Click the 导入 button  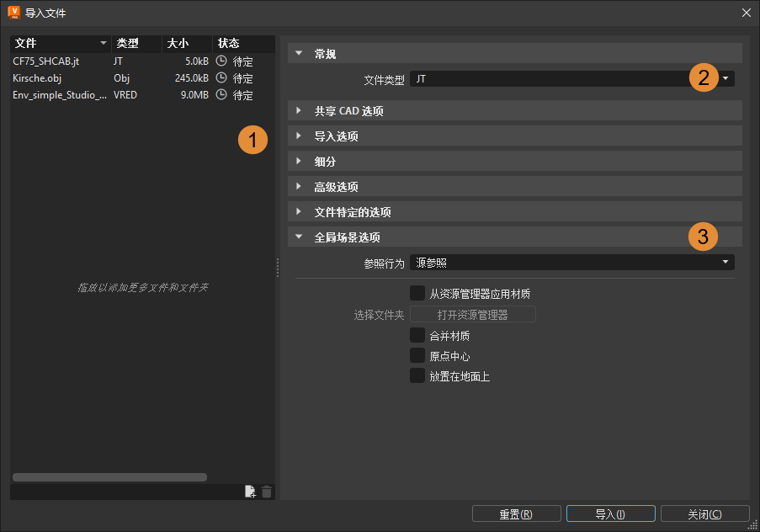pyautogui.click(x=610, y=513)
